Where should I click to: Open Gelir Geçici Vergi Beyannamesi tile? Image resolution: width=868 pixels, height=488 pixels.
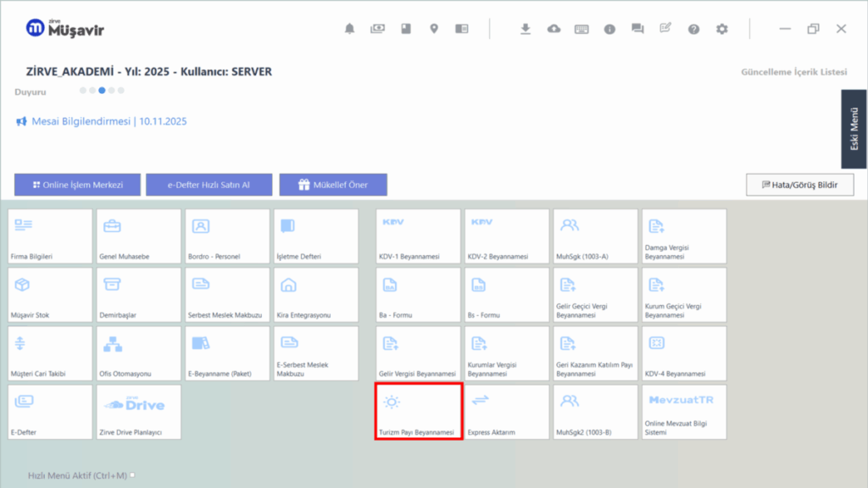pyautogui.click(x=595, y=295)
